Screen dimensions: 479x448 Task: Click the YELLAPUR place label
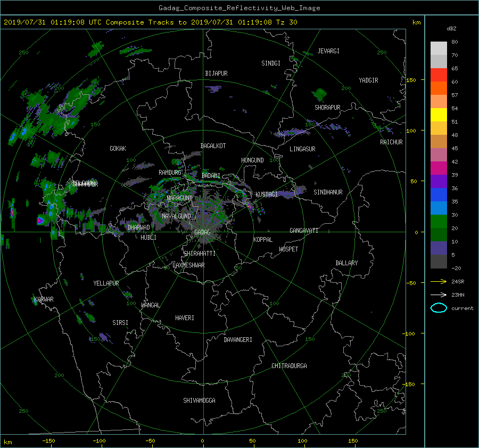coord(106,283)
